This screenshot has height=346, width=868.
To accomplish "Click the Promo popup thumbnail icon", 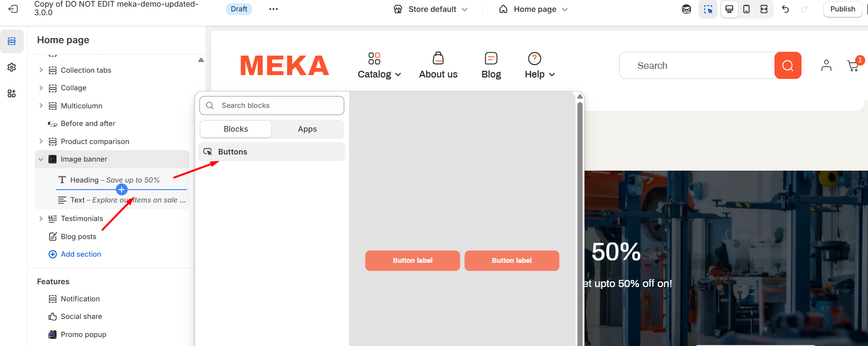I will click(x=53, y=335).
